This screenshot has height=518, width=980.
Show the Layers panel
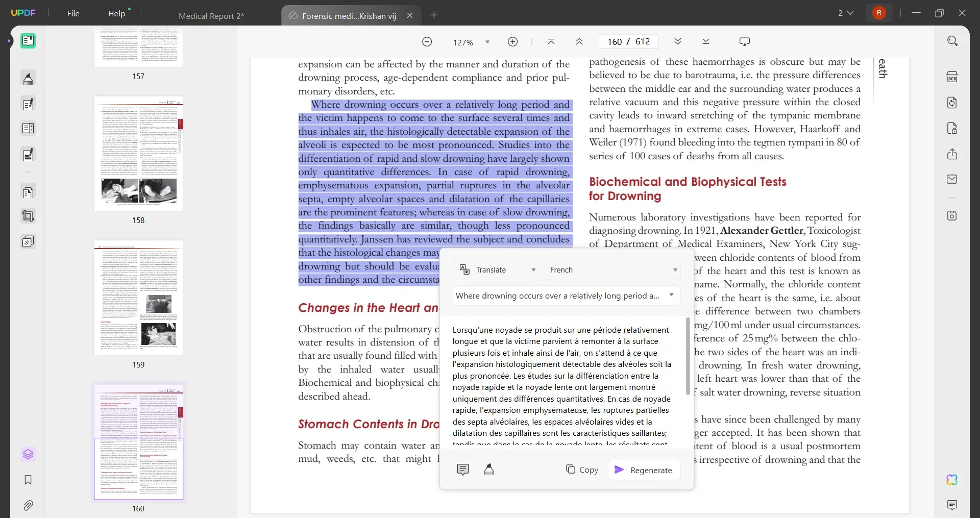tap(28, 454)
